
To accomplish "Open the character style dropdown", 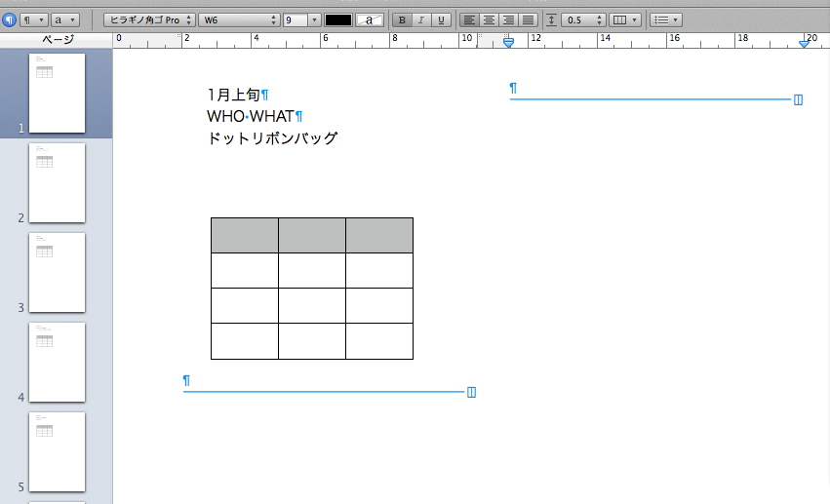I will click(x=65, y=20).
